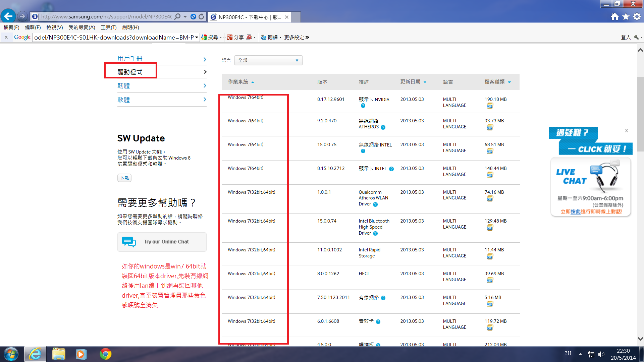Click help icon beside Qualcomm Atheros WLAN Driver
The image size is (644, 362).
point(375,204)
